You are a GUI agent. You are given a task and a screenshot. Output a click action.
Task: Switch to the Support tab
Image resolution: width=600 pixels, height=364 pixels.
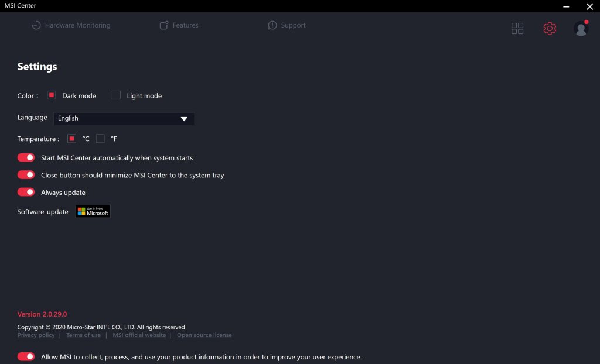tap(287, 25)
